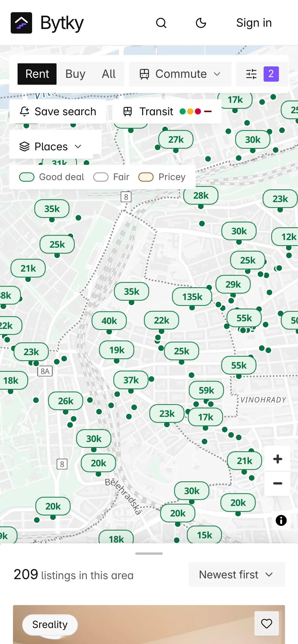This screenshot has height=644, width=298.
Task: Open the Places dropdown chevron
Action: [78, 147]
